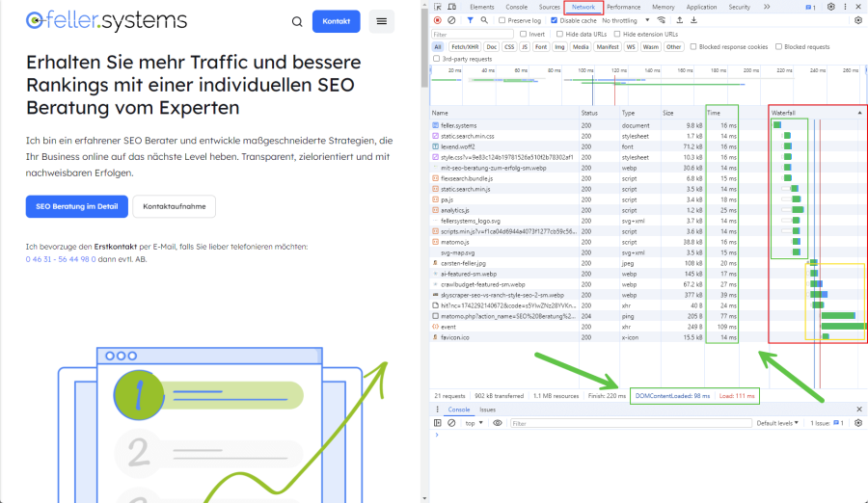The image size is (868, 503).
Task: Click the issues counter badge in top bar
Action: [810, 7]
